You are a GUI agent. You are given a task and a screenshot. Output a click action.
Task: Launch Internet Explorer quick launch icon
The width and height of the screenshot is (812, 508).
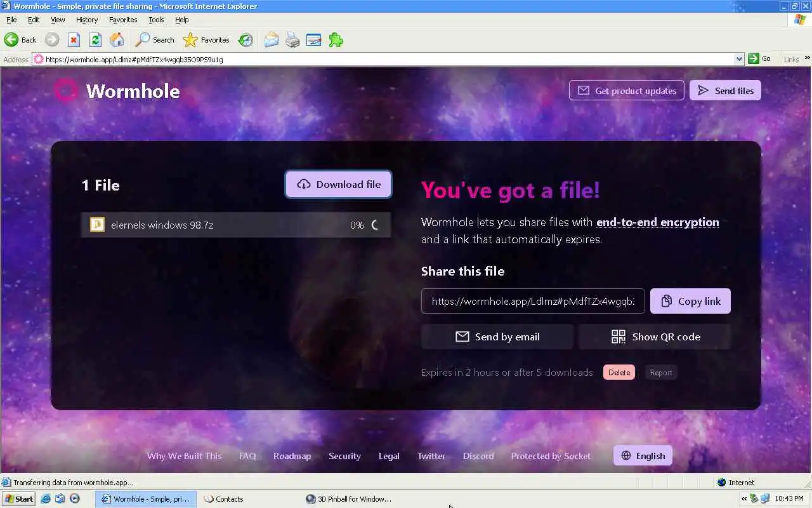(x=46, y=498)
